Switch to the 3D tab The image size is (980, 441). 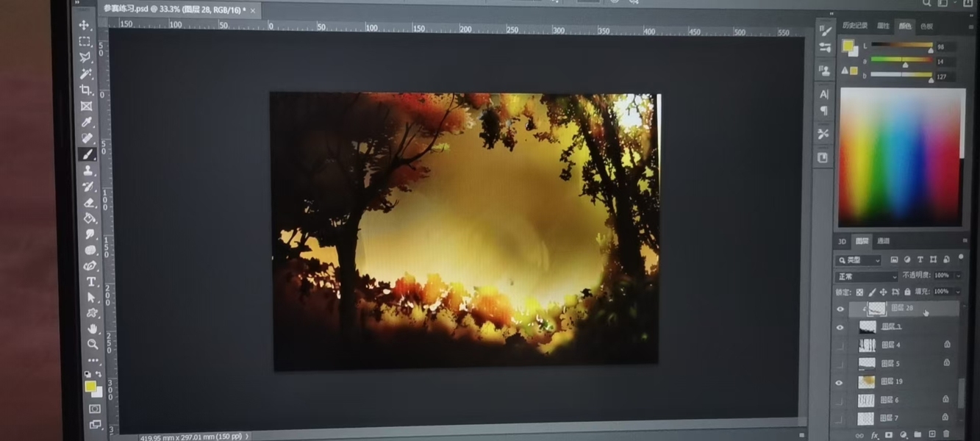[842, 241]
